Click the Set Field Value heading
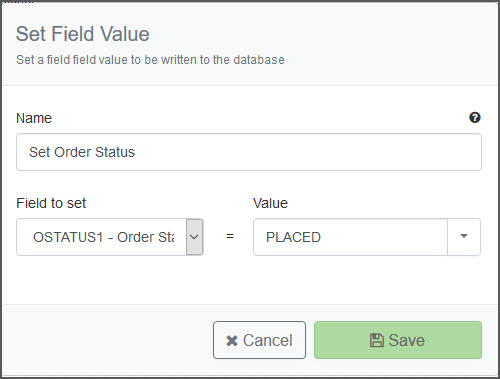This screenshot has height=379, width=500. [83, 34]
